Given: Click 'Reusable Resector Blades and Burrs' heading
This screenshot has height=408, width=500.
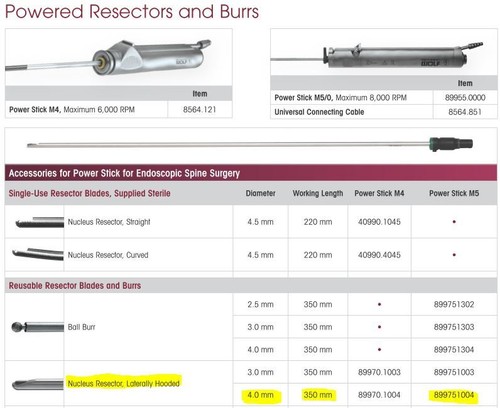Looking at the screenshot, I should click(75, 286).
